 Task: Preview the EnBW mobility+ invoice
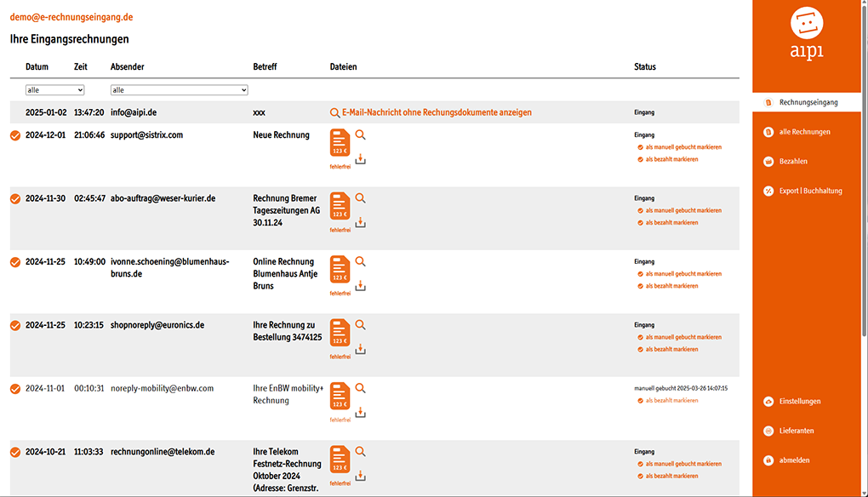[360, 388]
